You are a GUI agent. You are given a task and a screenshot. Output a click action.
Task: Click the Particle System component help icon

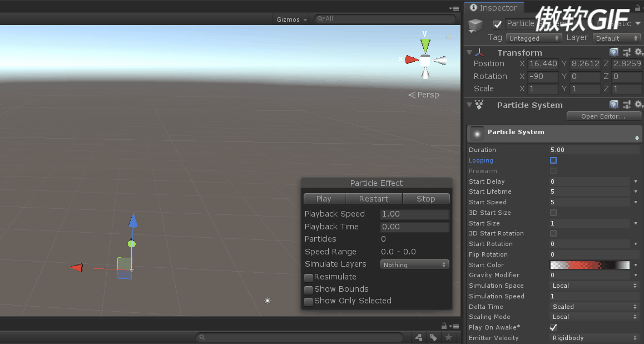(613, 105)
